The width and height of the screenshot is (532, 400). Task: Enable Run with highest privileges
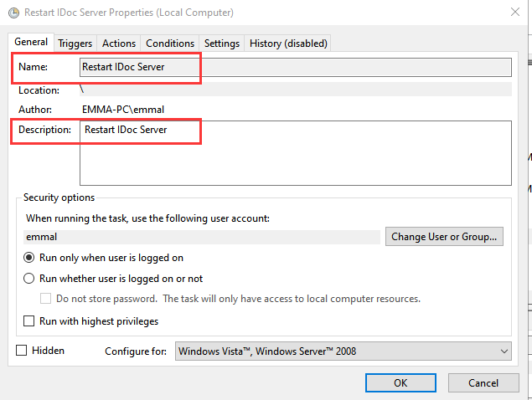[29, 321]
